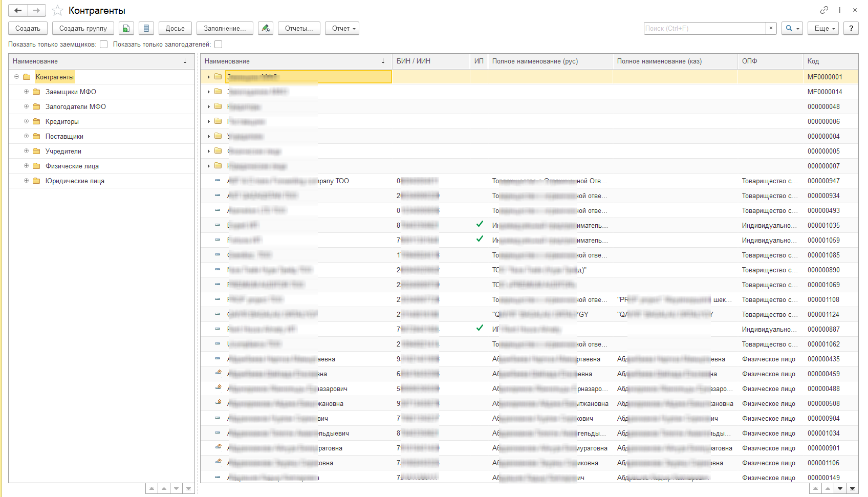Click the ИП checkmark in row 000001035
The height and width of the screenshot is (497, 868).
pyautogui.click(x=480, y=224)
